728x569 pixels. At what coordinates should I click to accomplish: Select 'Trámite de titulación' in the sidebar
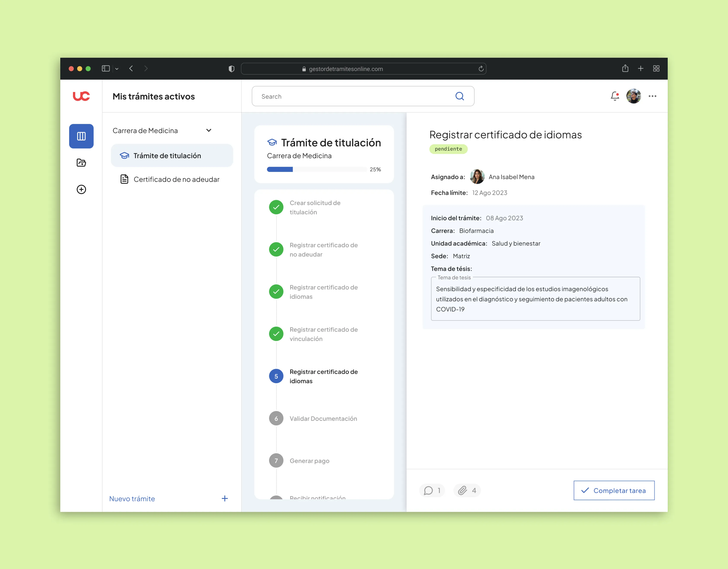(x=167, y=155)
